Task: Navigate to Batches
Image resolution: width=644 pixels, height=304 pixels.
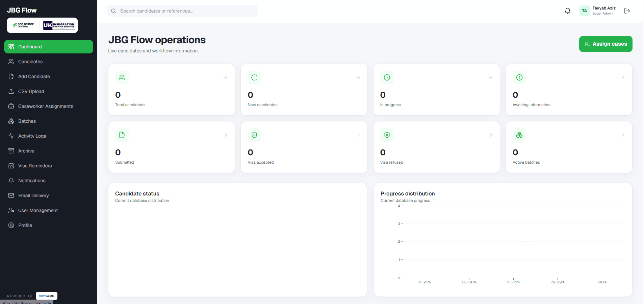Action: [49, 121]
